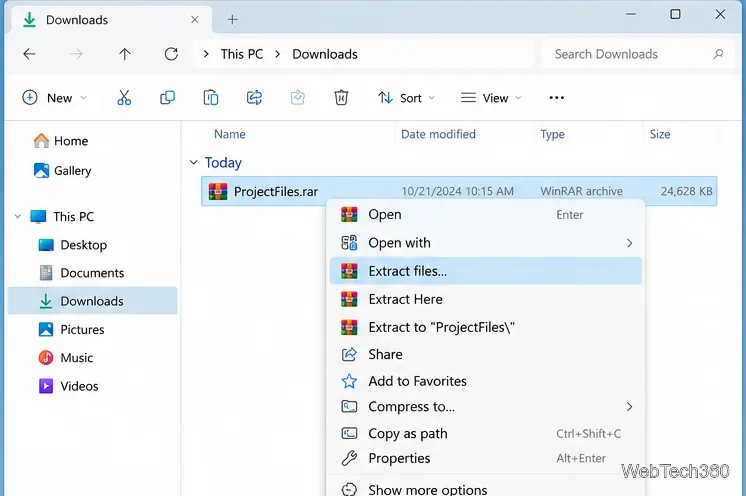Open the New dropdown menu
This screenshot has height=496, width=746.
[x=55, y=98]
